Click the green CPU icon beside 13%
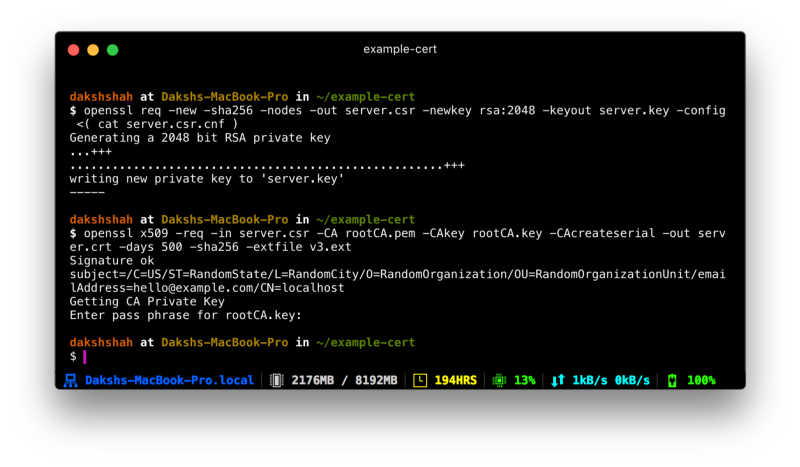Screen dimensions: 800x467 (499, 380)
